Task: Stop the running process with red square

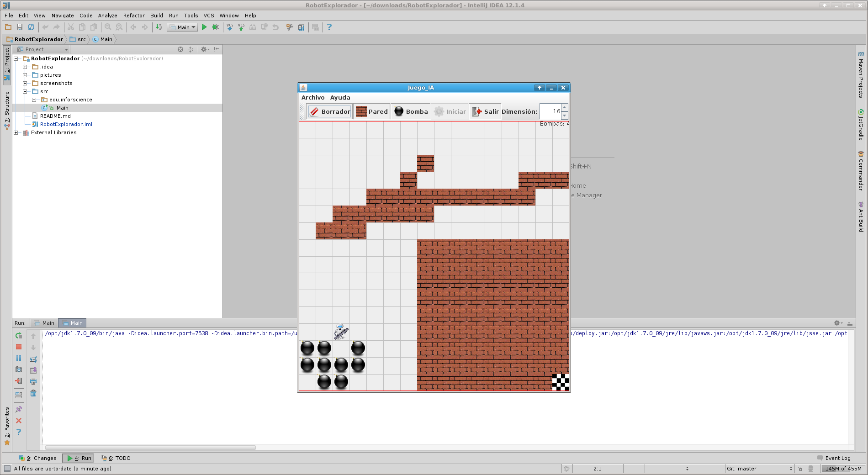Action: [19, 347]
